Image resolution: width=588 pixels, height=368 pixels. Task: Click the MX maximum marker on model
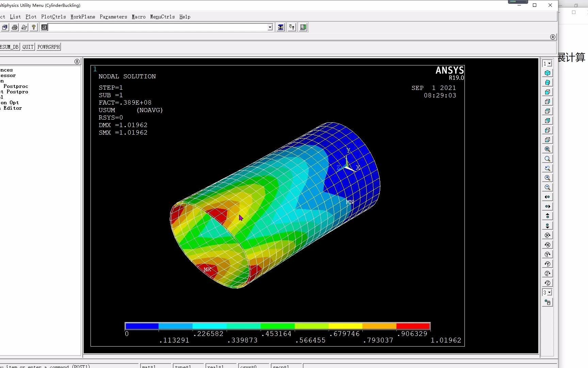tap(207, 269)
